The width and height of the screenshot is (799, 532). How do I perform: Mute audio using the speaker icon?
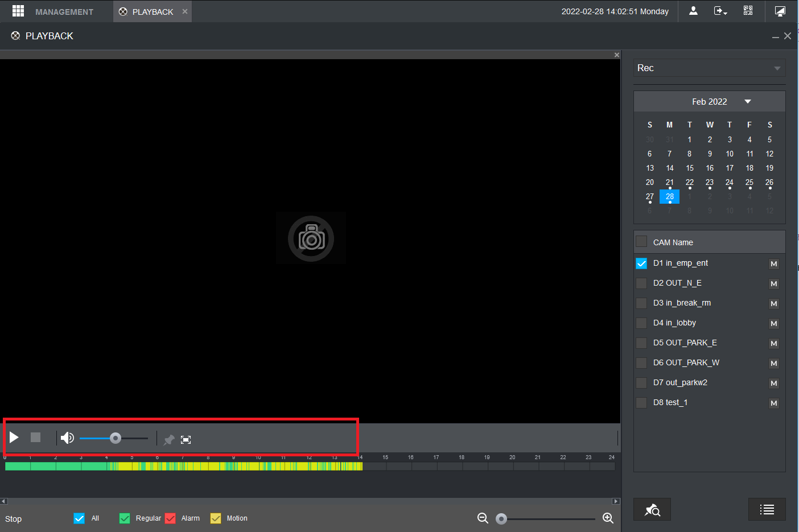point(67,438)
